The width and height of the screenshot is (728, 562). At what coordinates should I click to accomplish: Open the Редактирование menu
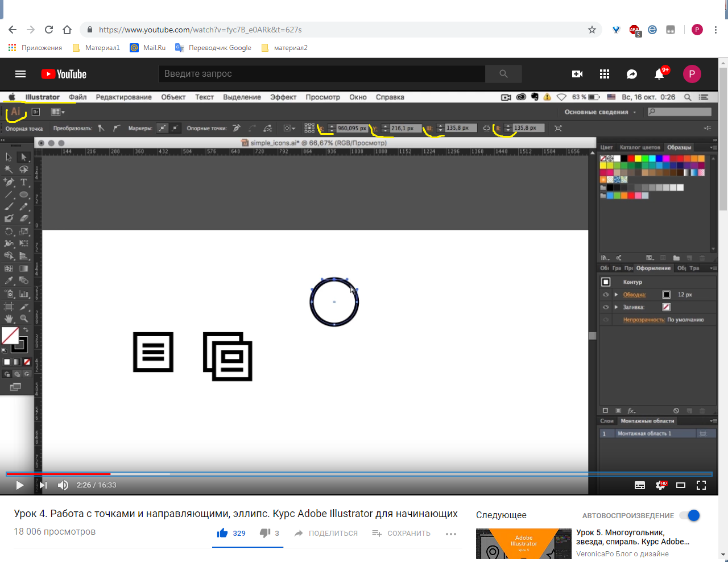(x=123, y=97)
